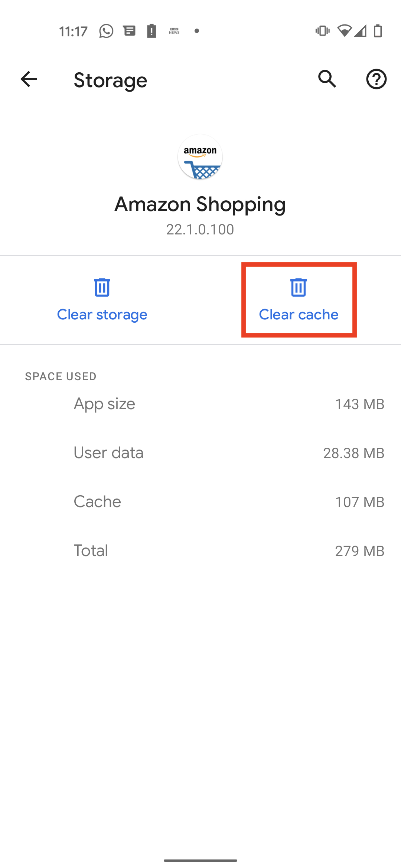401x868 pixels.
Task: Tap the WhatsApp status bar icon
Action: (x=106, y=31)
